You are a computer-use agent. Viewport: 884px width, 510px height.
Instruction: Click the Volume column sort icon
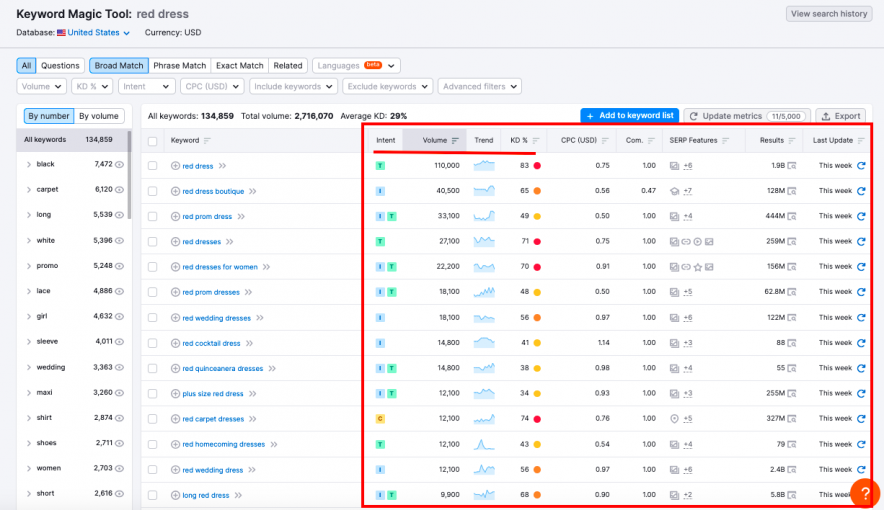(x=456, y=140)
